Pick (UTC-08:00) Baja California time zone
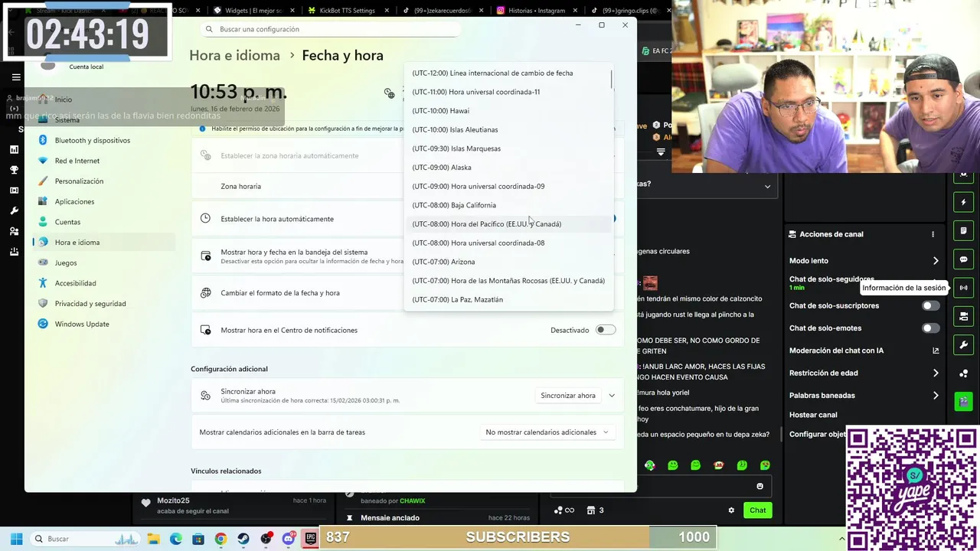This screenshot has height=551, width=980. click(508, 205)
